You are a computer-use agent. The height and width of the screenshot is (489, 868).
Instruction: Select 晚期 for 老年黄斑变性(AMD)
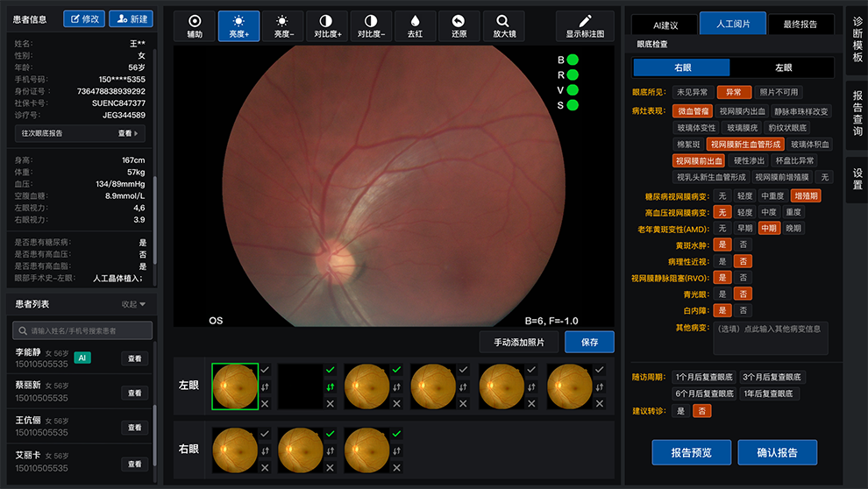coord(793,228)
